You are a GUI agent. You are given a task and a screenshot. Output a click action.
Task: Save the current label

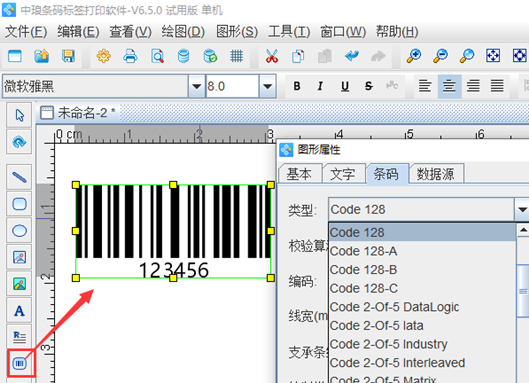(x=68, y=56)
